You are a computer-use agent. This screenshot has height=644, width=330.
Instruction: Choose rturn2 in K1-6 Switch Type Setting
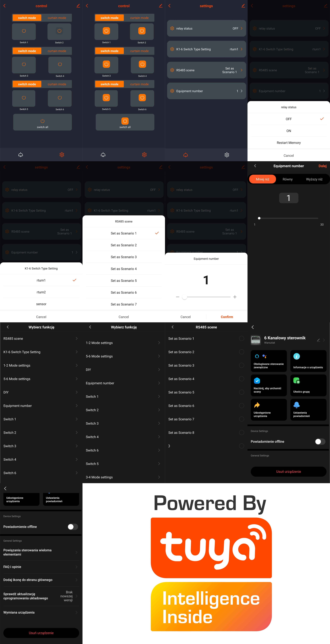pyautogui.click(x=41, y=292)
